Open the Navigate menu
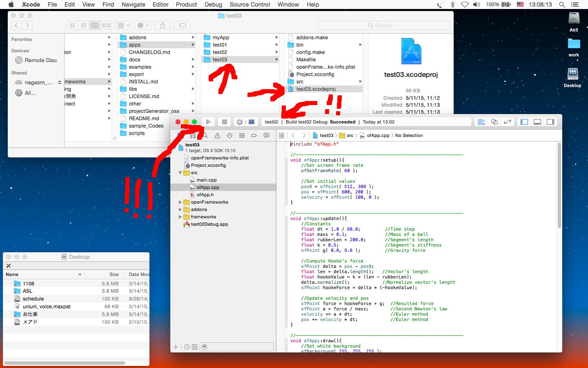The height and width of the screenshot is (368, 588). 134,4
